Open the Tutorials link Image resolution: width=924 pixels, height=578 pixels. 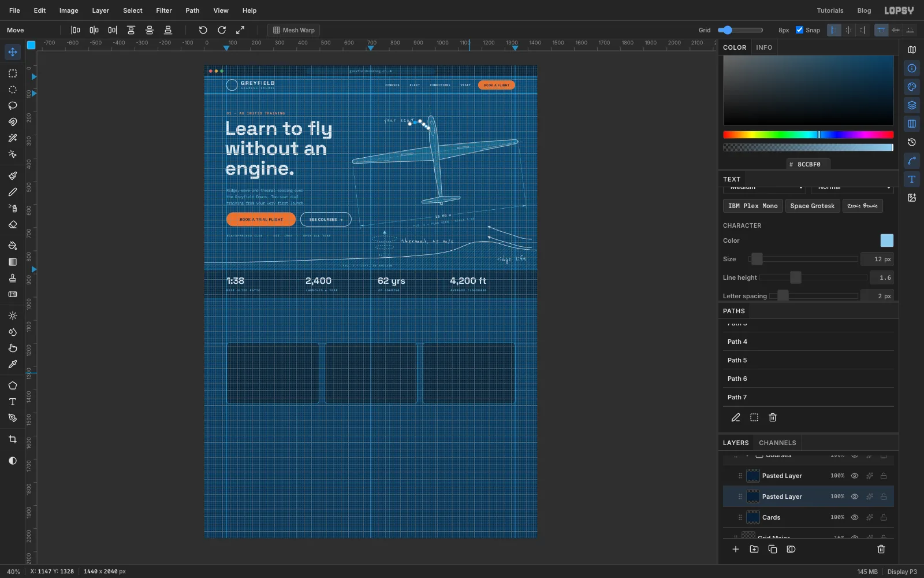(x=830, y=10)
